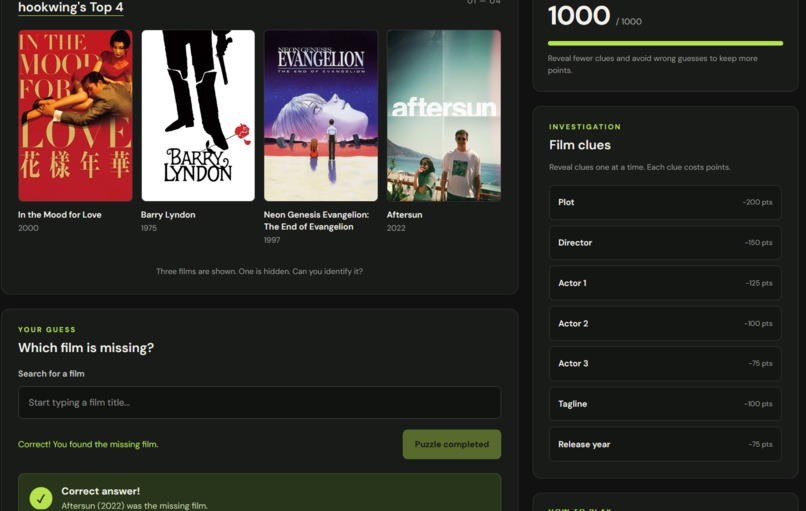Image resolution: width=806 pixels, height=511 pixels.
Task: Click the 'Aftersun' title below the poster
Action: point(405,215)
